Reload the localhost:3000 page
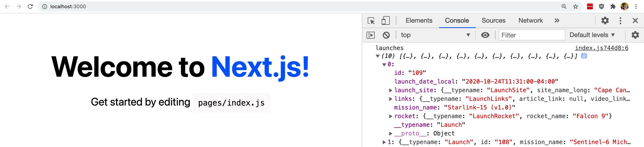644x147 pixels. (x=30, y=6)
